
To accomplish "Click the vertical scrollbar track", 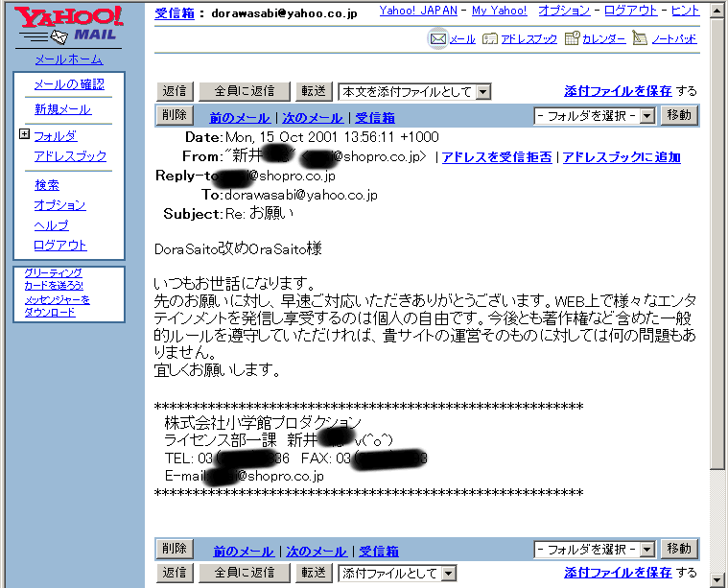I will pyautogui.click(x=716, y=520).
